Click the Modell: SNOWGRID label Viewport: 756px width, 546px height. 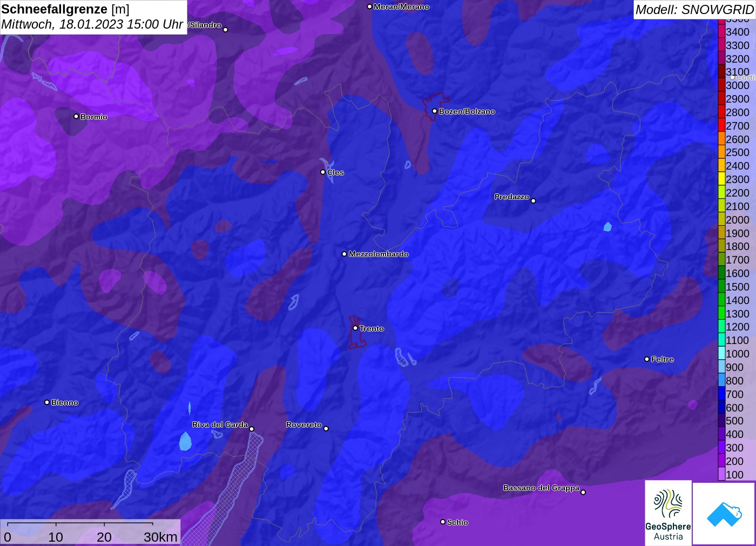694,9
